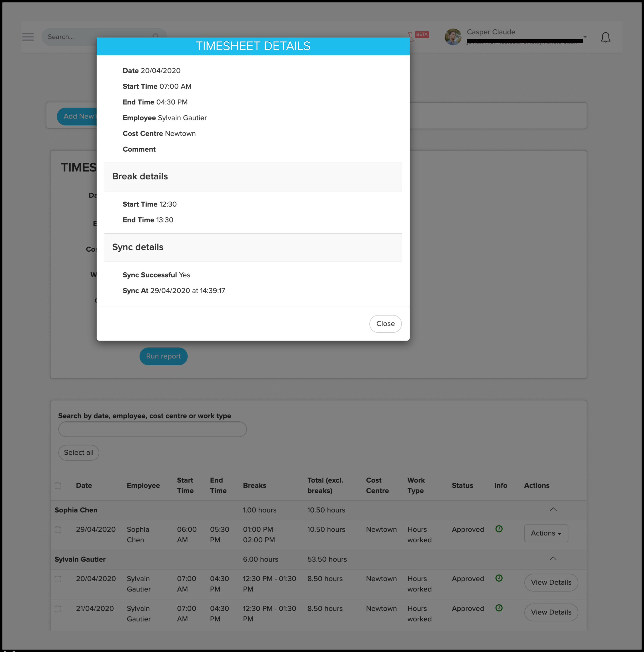Tick the header select-all checkbox
The height and width of the screenshot is (652, 644).
coord(58,486)
